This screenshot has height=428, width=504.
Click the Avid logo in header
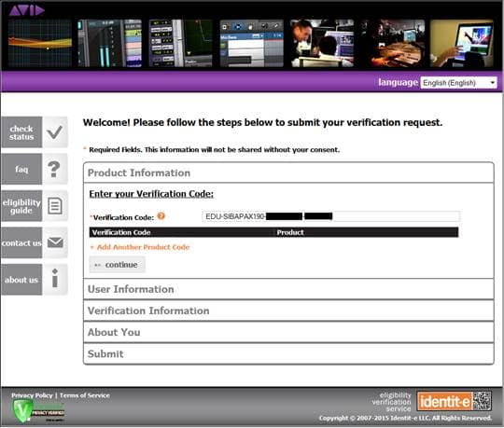pyautogui.click(x=27, y=10)
